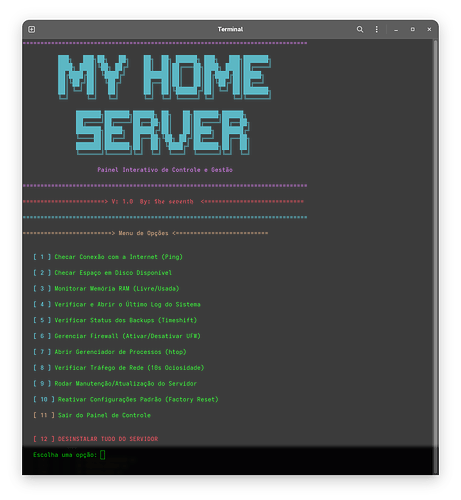
Task: Select option 1 Checar Conexão com a Internet
Action: 108,257
